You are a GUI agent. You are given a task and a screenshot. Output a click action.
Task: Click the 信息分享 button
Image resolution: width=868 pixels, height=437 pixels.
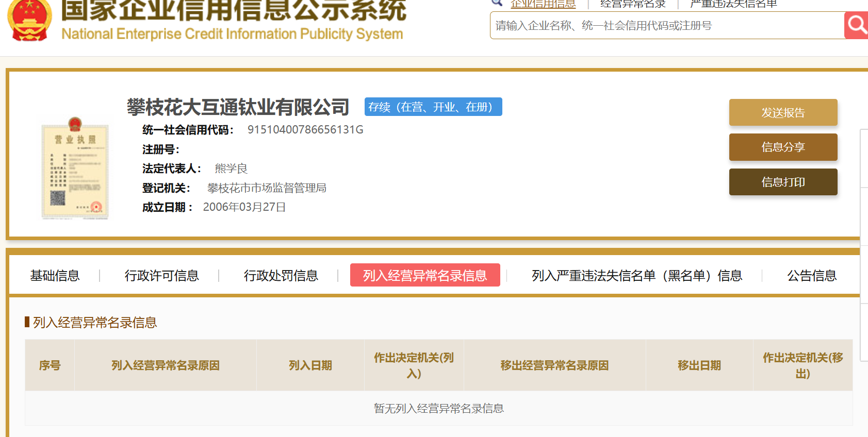click(x=783, y=147)
